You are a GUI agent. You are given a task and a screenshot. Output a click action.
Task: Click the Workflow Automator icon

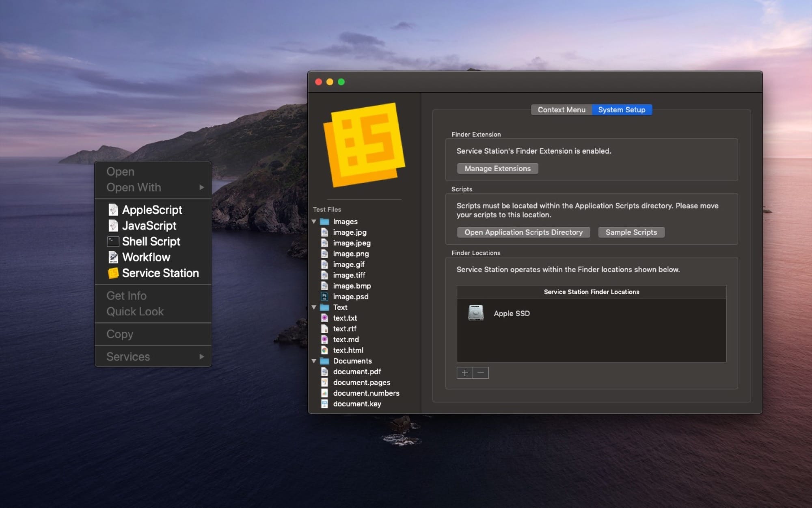coord(113,257)
